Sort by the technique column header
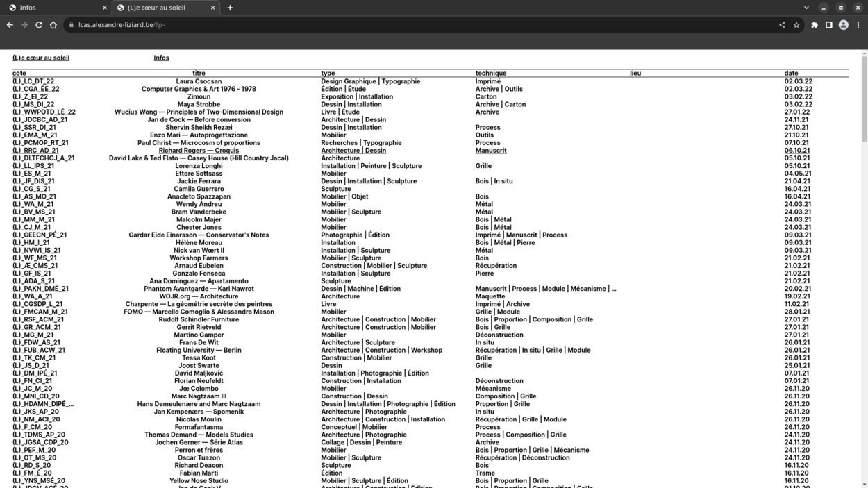The image size is (868, 488). pos(490,73)
